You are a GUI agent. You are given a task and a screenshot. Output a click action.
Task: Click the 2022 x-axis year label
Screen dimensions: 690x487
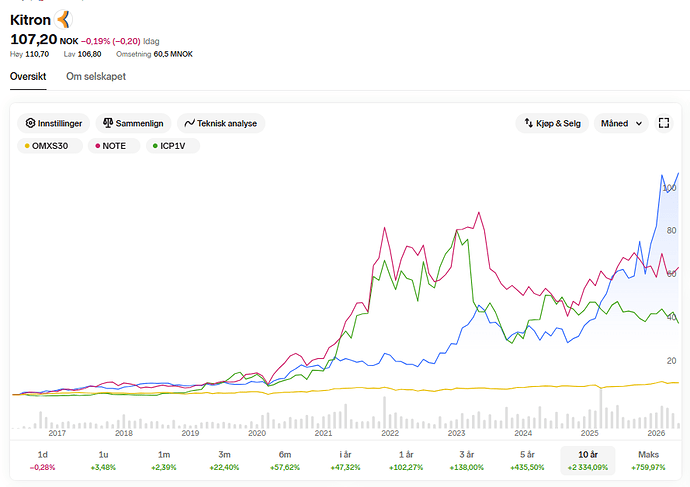[390, 433]
